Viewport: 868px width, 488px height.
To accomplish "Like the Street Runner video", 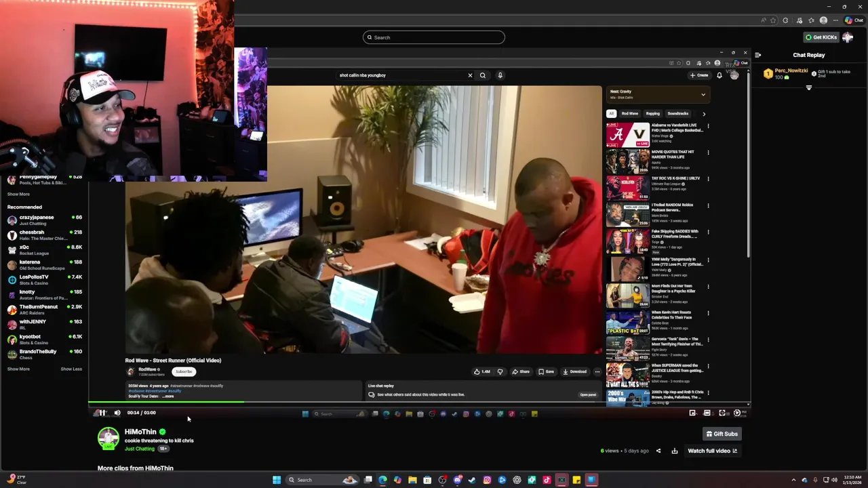I will (x=482, y=371).
